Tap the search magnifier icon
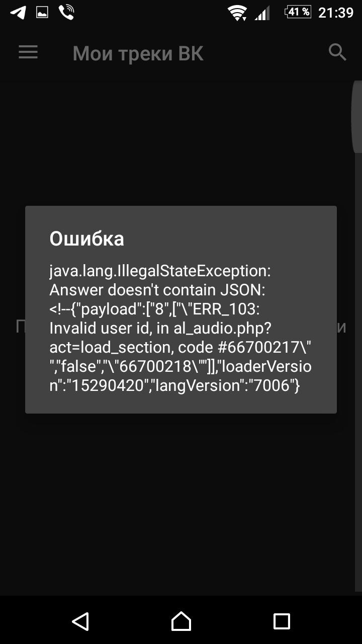 (337, 52)
